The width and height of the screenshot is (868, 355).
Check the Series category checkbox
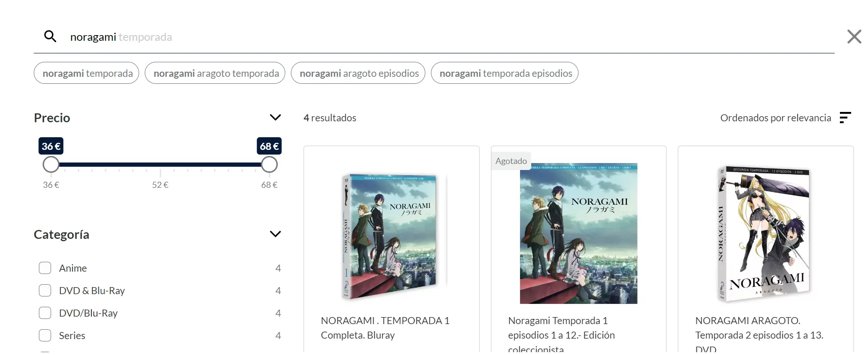[x=45, y=335]
